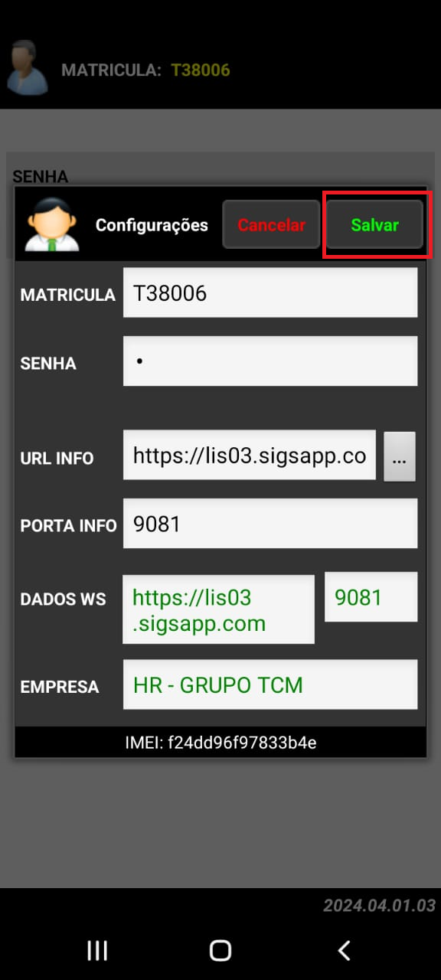Tap the T38006 matricula header text
This screenshot has height=980, width=441.
click(201, 70)
